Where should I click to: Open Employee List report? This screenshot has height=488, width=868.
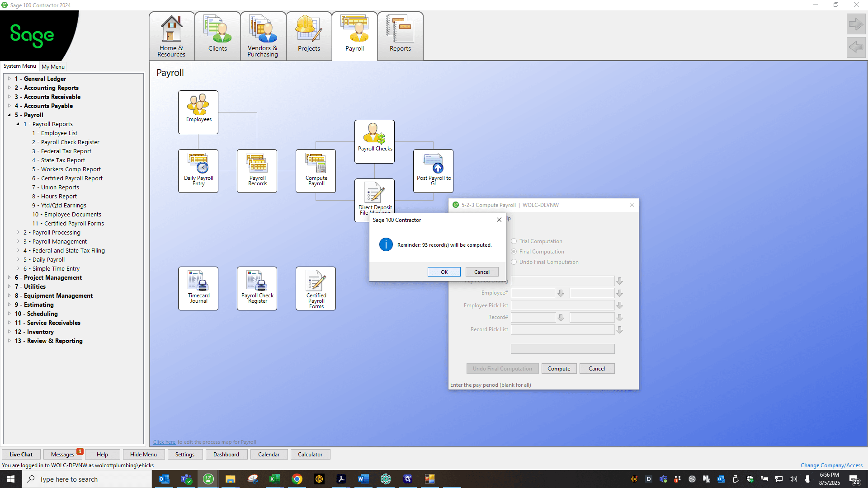click(55, 133)
